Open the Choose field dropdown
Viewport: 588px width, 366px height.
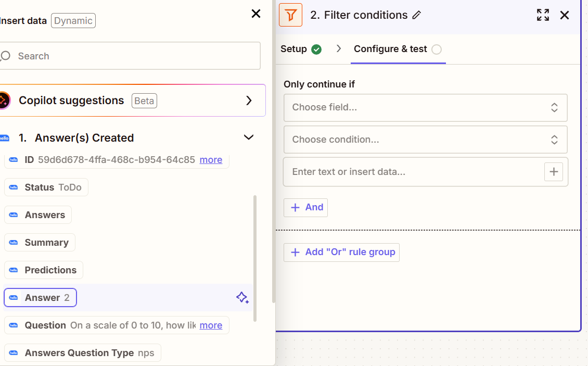425,108
